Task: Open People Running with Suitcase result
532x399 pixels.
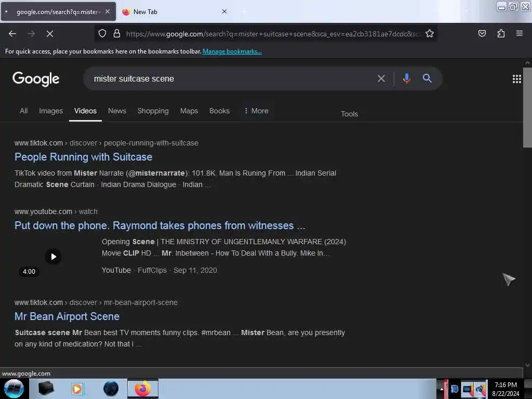Action: tap(84, 157)
